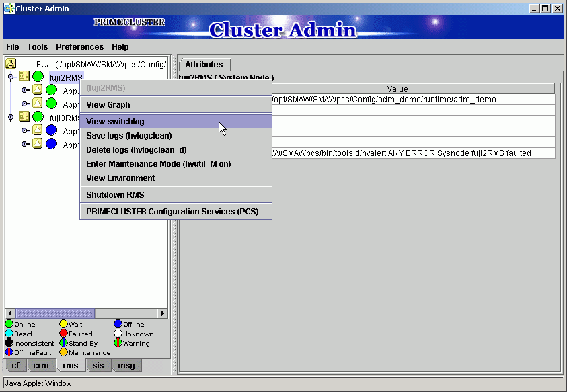Click the fuji3RMS node book icon
The width and height of the screenshot is (567, 392).
pos(24,116)
